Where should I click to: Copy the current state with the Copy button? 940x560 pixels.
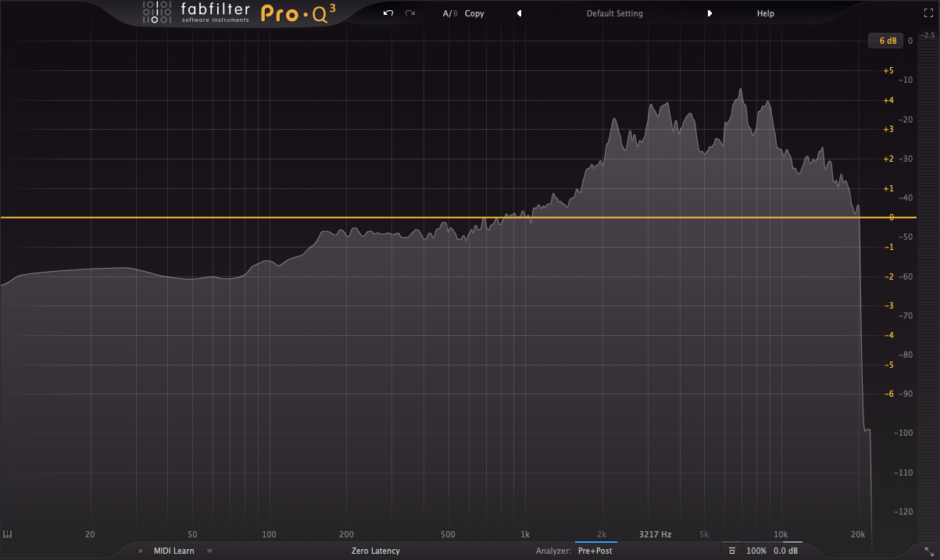click(x=474, y=13)
